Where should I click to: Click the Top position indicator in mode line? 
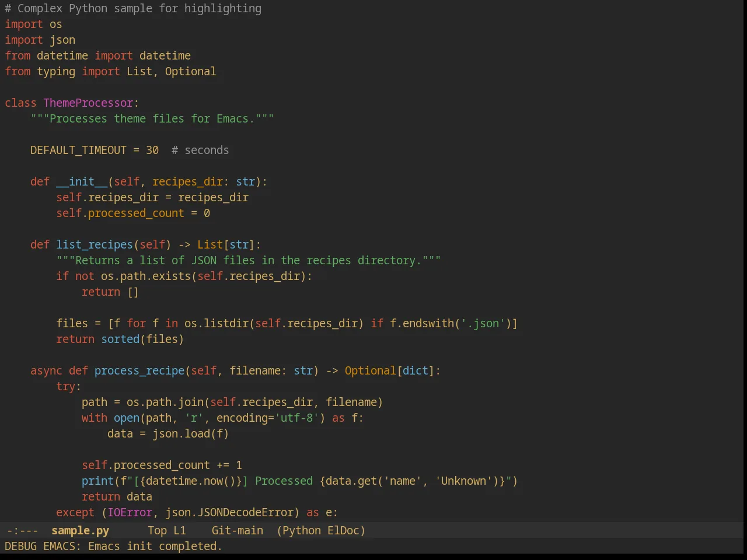157,531
